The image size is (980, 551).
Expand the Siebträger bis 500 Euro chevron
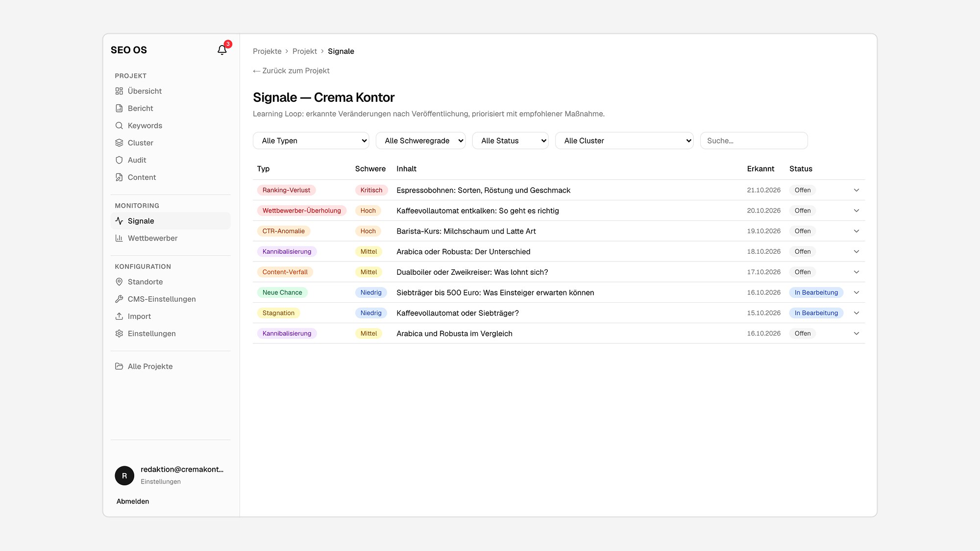(x=857, y=292)
